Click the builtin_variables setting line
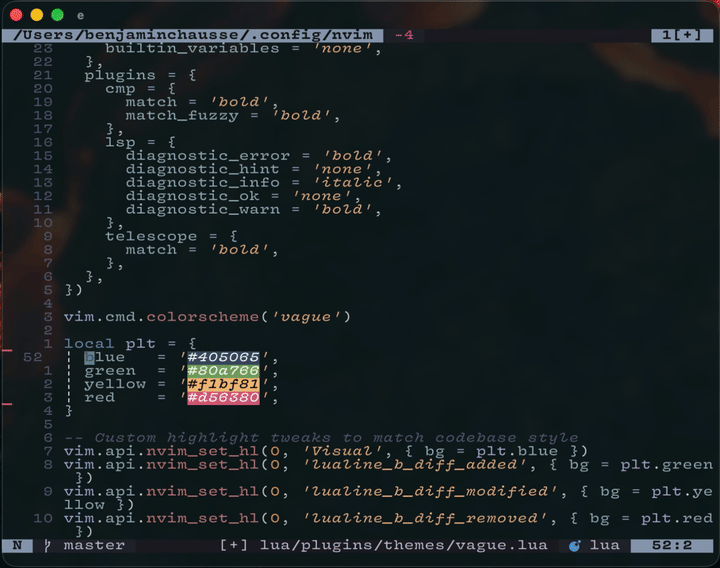The height and width of the screenshot is (568, 720). 243,49
